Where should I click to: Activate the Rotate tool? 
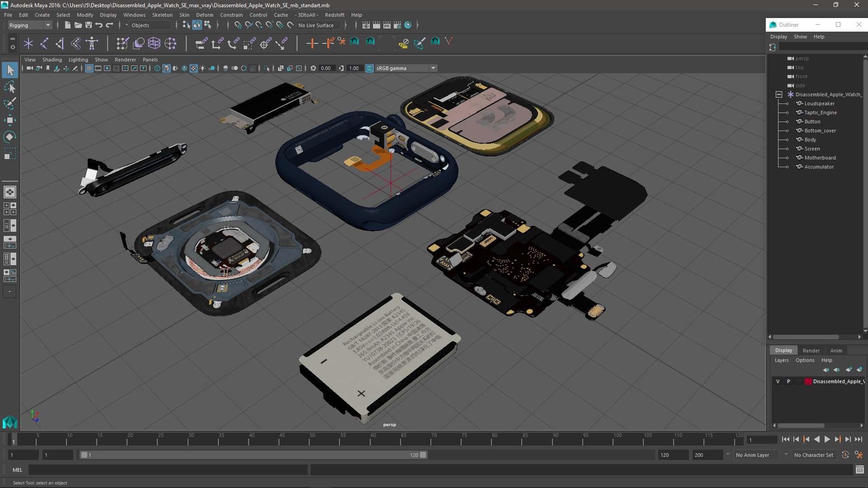pyautogui.click(x=10, y=137)
